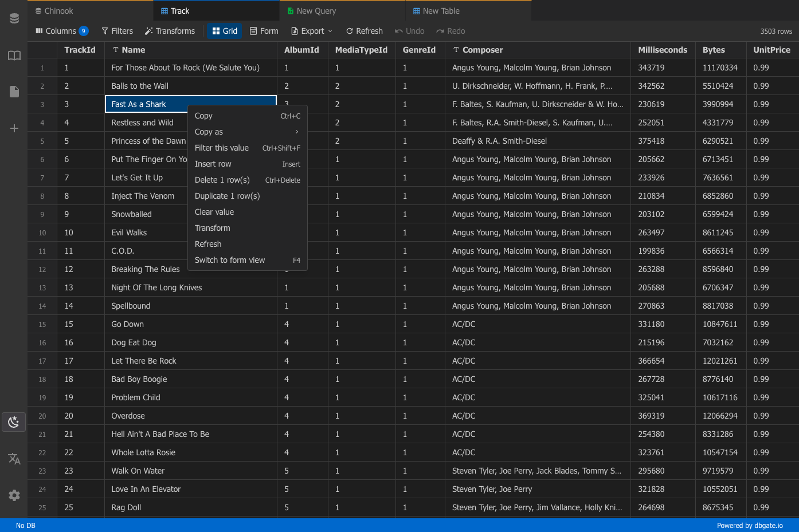Click the Redo toolbar button
Image resolution: width=799 pixels, height=532 pixels.
tap(451, 31)
